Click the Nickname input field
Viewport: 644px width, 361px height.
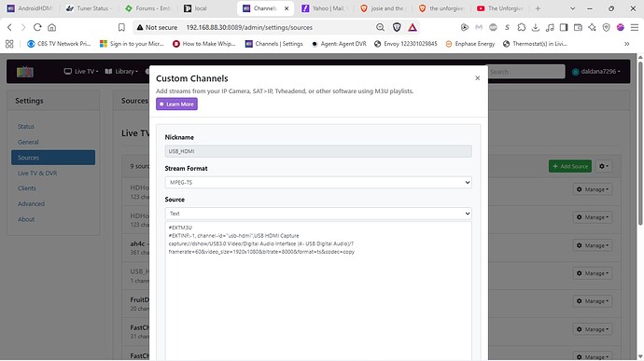click(318, 151)
